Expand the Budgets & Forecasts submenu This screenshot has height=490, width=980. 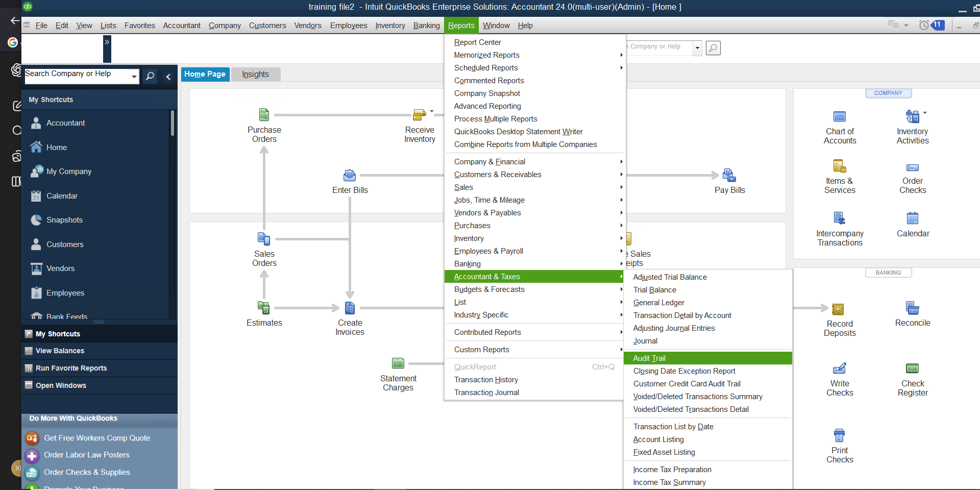535,289
